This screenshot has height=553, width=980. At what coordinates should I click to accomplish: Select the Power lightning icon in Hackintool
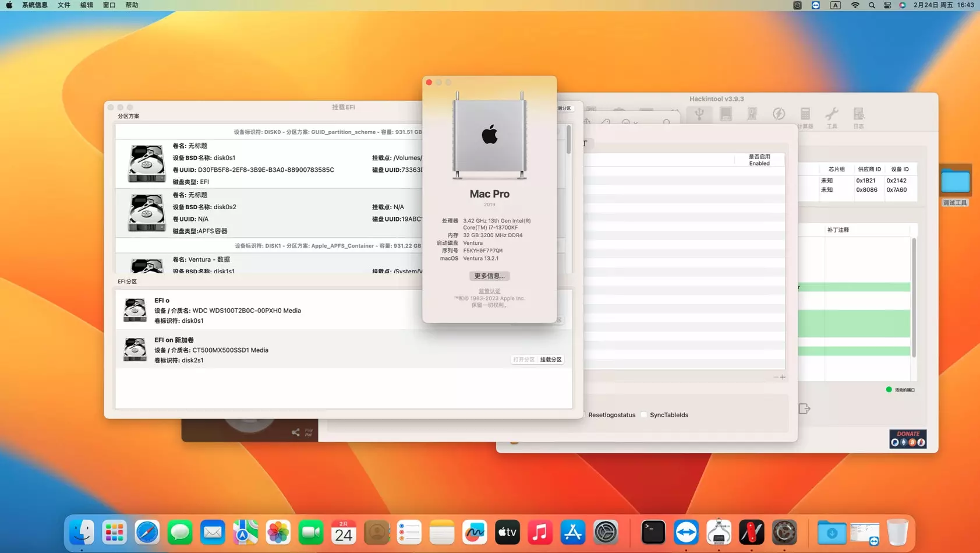pos(779,114)
